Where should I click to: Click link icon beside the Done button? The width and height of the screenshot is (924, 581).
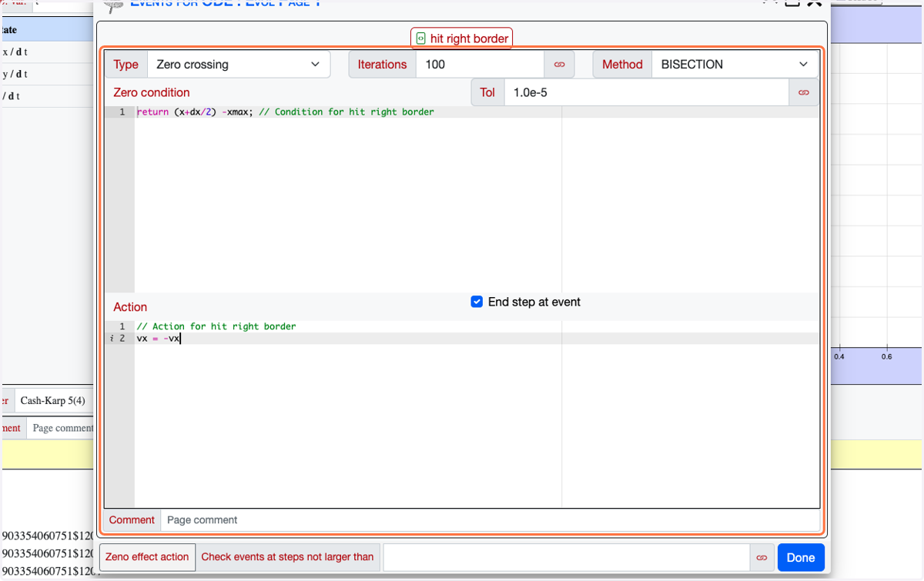pyautogui.click(x=762, y=557)
